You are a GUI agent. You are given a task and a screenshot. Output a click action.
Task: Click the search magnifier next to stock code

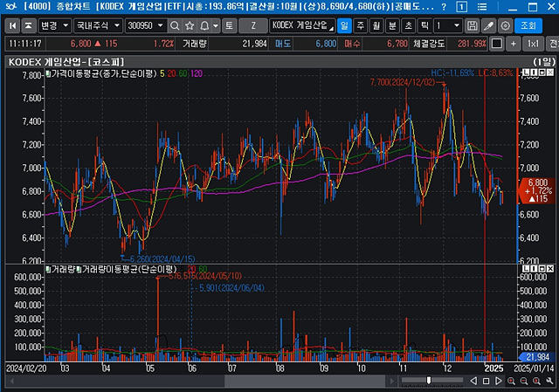pos(172,26)
